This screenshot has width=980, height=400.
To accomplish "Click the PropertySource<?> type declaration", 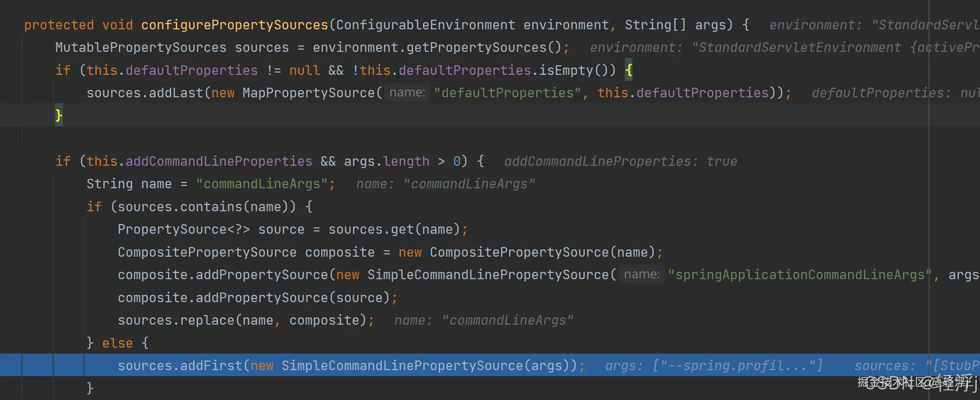I will pyautogui.click(x=184, y=229).
